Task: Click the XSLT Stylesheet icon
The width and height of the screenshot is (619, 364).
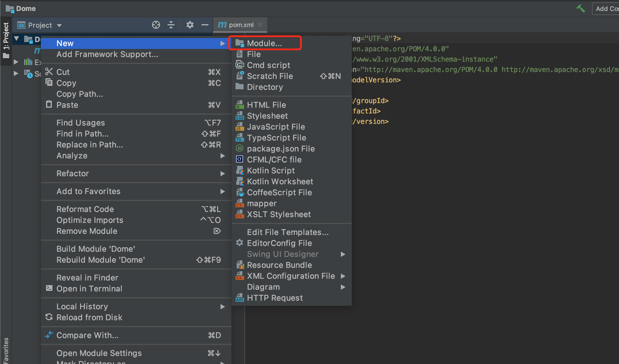Action: pos(240,214)
